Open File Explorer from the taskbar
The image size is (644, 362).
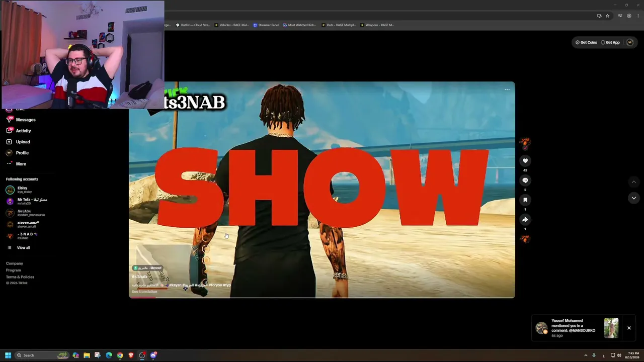87,355
